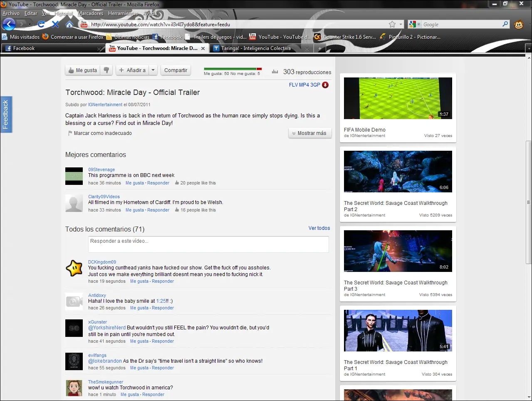Click the Google search field
The image size is (532, 401).
(x=462, y=24)
